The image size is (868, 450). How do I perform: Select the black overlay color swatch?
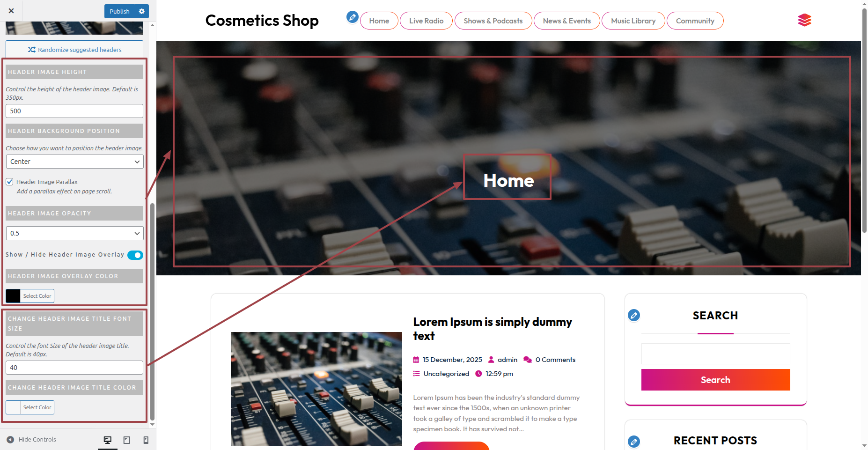13,296
